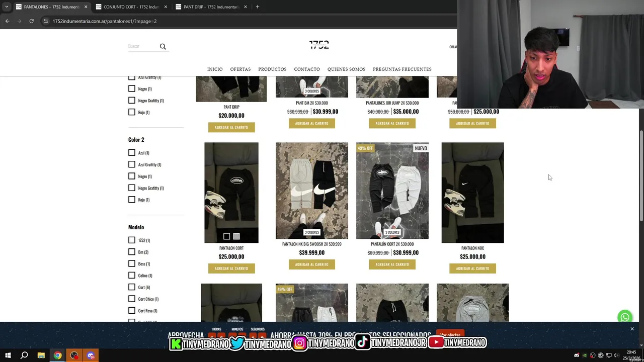
Task: Check the Celine (1) Modelo filter
Action: click(132, 276)
